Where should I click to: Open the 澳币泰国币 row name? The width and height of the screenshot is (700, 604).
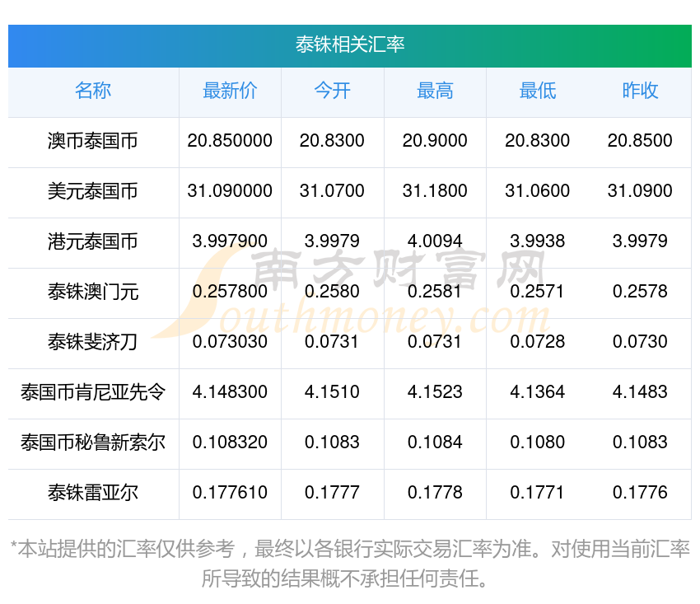(x=93, y=142)
